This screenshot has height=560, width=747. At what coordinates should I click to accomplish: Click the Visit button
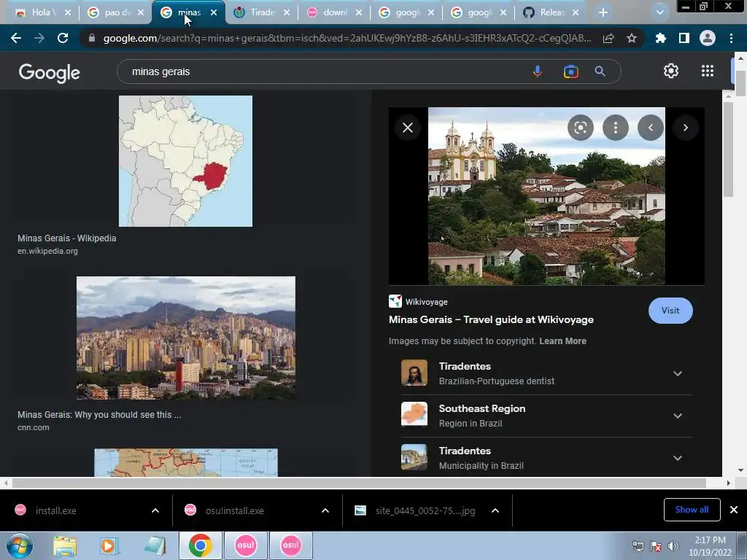670,311
